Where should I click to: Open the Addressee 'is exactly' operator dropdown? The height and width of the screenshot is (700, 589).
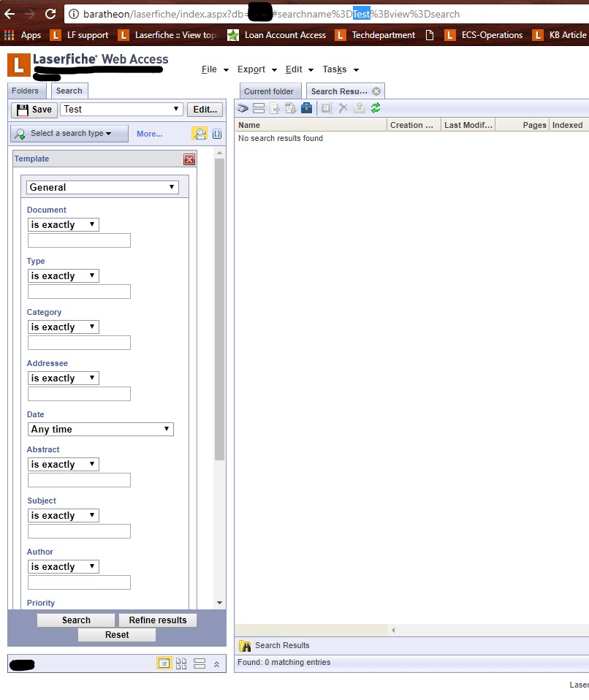pyautogui.click(x=63, y=378)
